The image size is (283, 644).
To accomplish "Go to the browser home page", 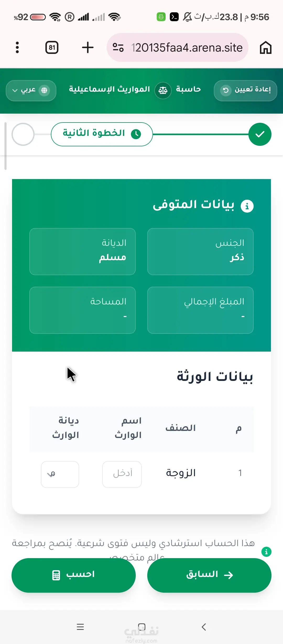I will tap(265, 47).
